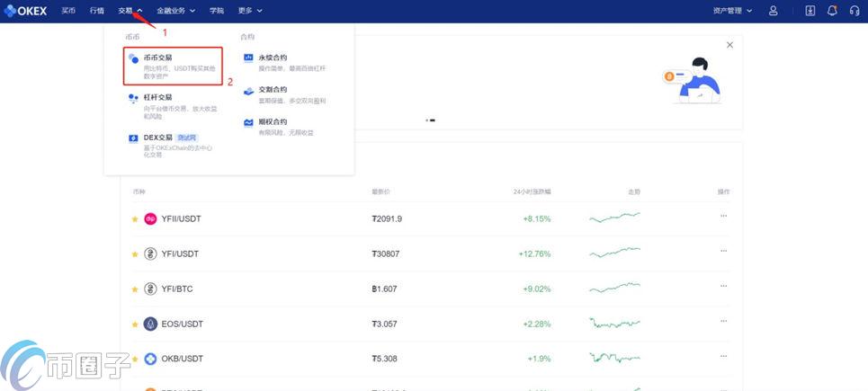Open the EOS/USDT pair name
The image size is (868, 391).
182,324
